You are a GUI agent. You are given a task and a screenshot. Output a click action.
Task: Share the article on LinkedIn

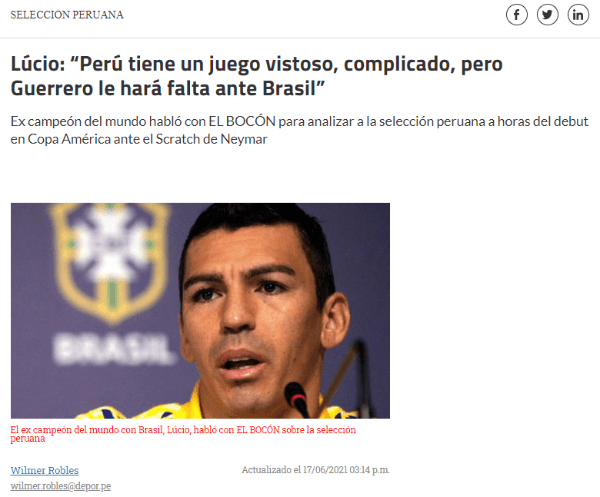[x=578, y=15]
